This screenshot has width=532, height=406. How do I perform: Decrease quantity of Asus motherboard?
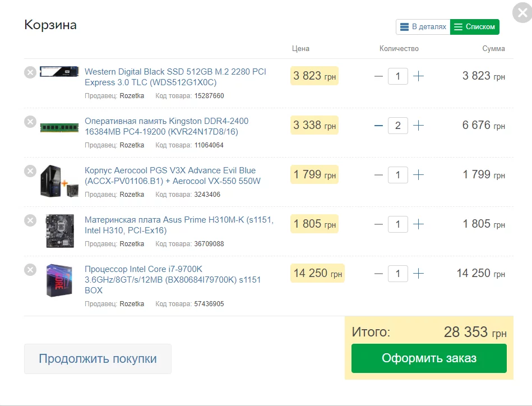(x=378, y=224)
